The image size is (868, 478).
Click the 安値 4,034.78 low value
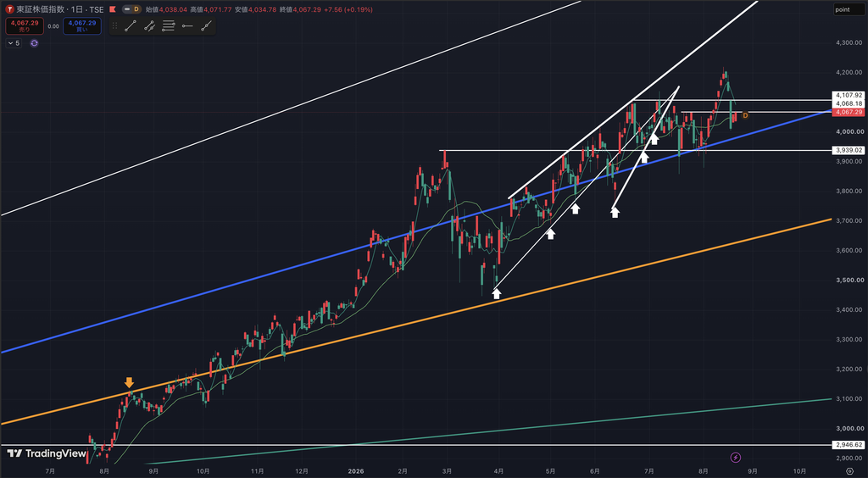pyautogui.click(x=255, y=9)
